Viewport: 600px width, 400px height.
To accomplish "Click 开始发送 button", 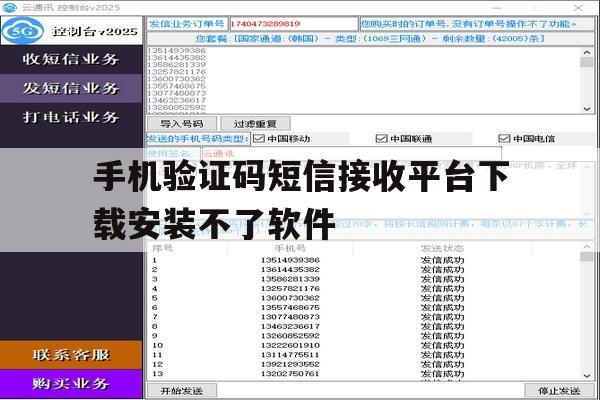I will coord(182,391).
